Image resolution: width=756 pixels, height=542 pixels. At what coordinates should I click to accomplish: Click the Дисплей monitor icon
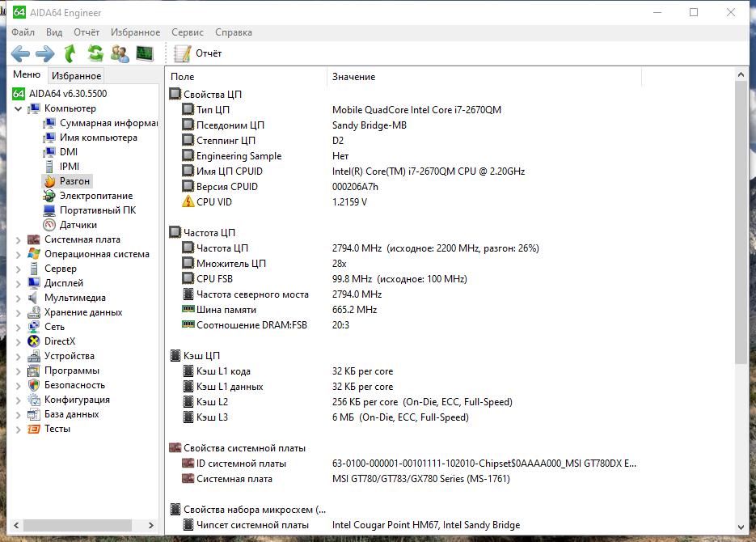click(x=34, y=283)
